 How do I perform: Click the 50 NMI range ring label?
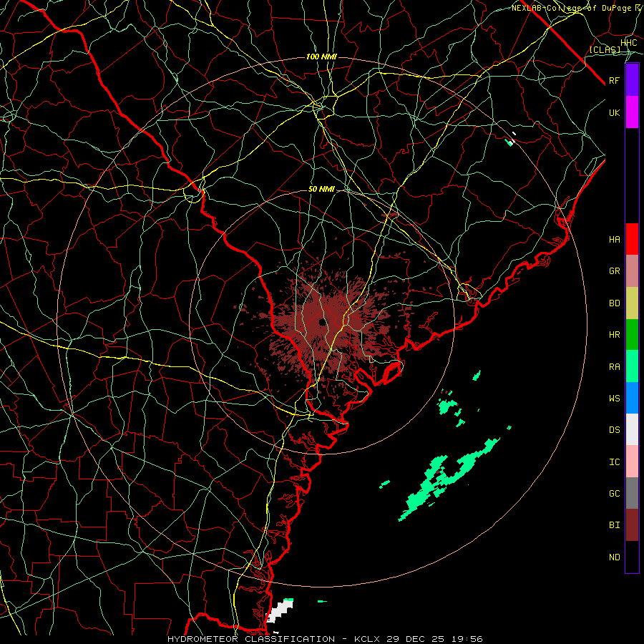coord(321,189)
